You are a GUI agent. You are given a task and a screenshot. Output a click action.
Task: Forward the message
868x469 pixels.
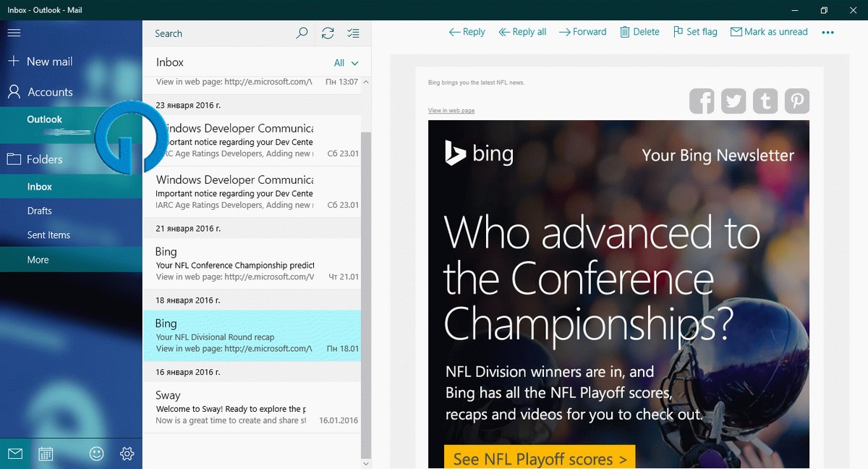point(582,32)
